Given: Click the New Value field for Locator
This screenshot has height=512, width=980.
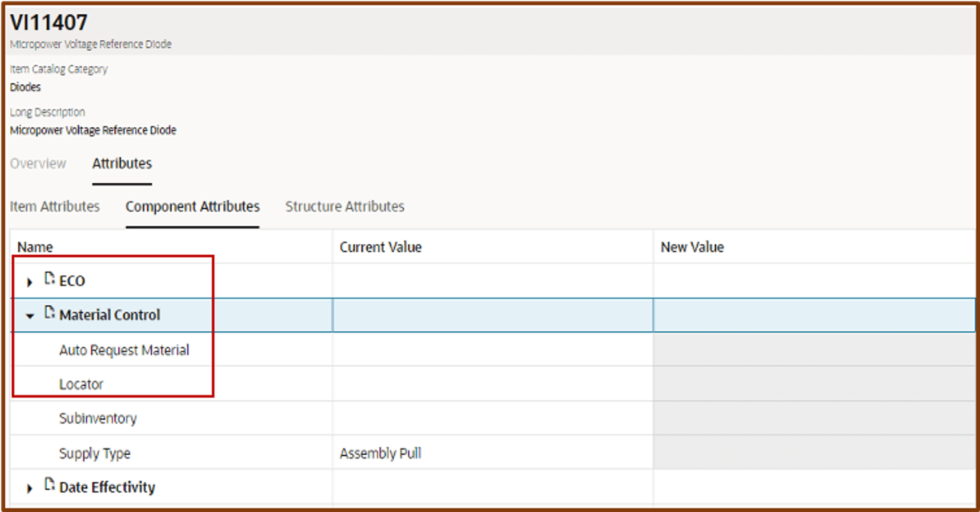Looking at the screenshot, I should 814,384.
